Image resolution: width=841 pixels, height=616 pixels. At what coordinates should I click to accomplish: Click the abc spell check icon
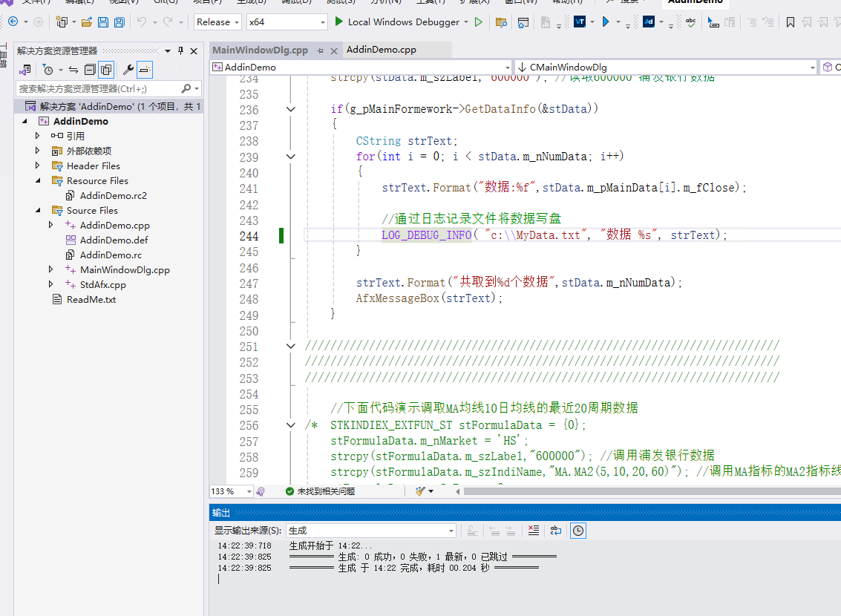(x=691, y=22)
